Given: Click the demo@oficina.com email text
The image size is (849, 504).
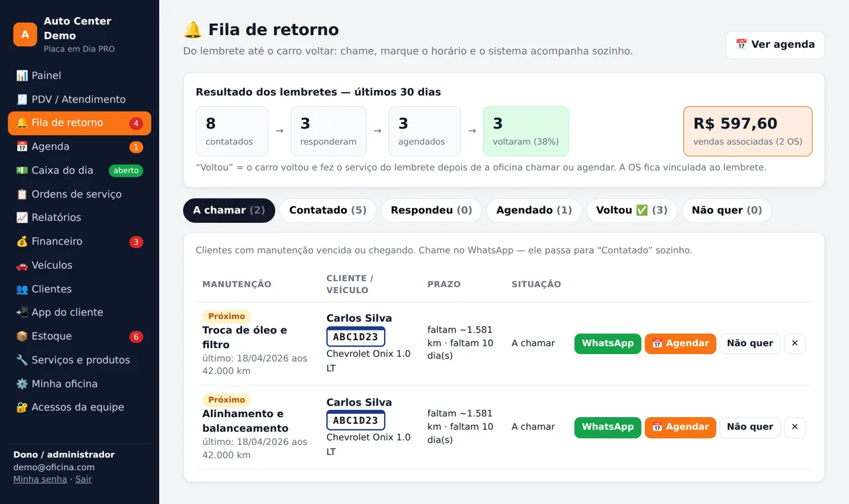Looking at the screenshot, I should point(54,468).
